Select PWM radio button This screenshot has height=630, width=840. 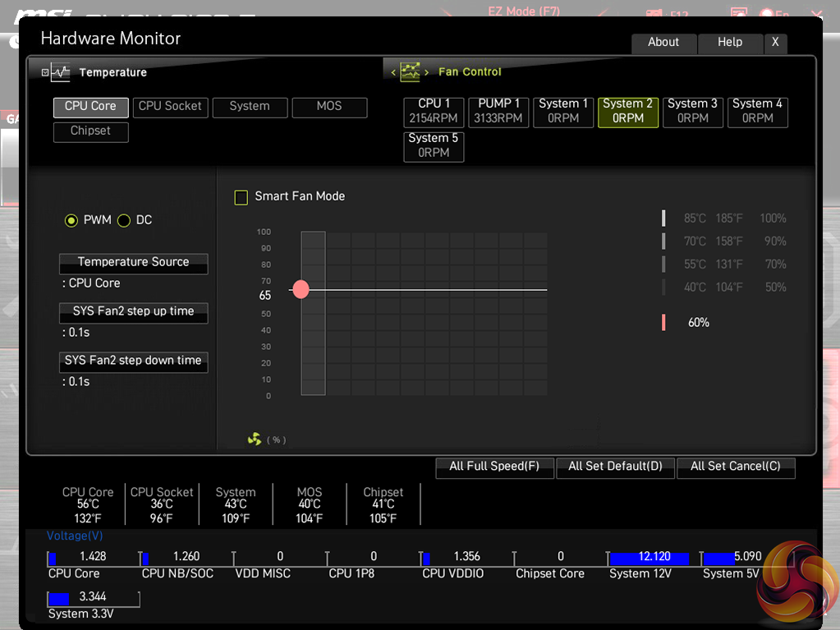click(71, 220)
